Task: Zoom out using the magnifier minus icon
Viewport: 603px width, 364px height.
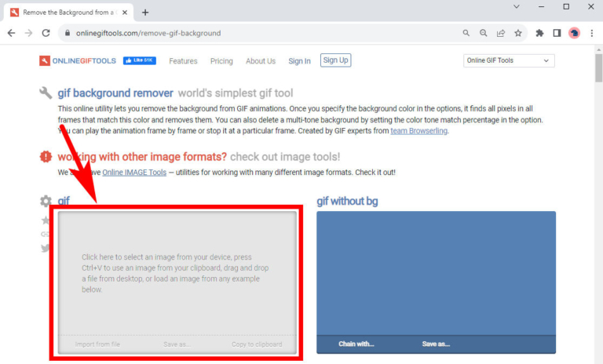Action: pyautogui.click(x=484, y=33)
